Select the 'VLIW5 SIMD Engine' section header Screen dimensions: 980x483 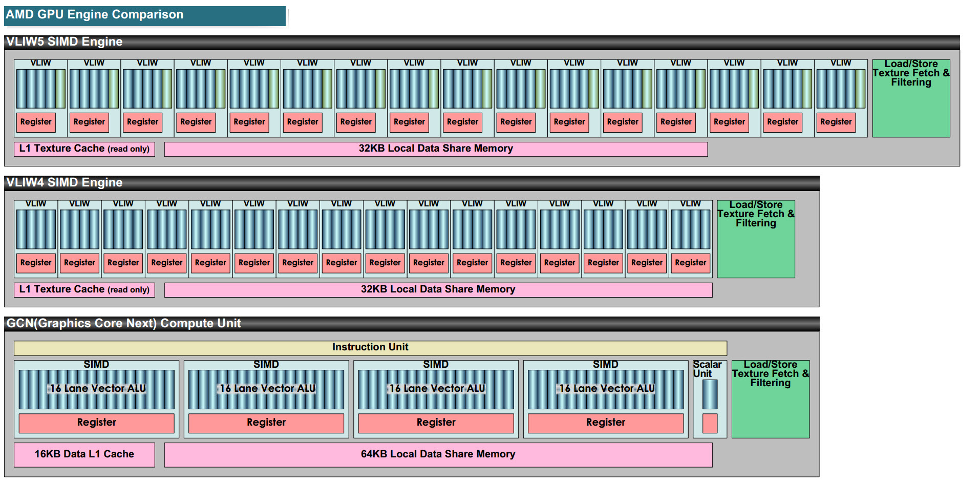[x=482, y=42]
